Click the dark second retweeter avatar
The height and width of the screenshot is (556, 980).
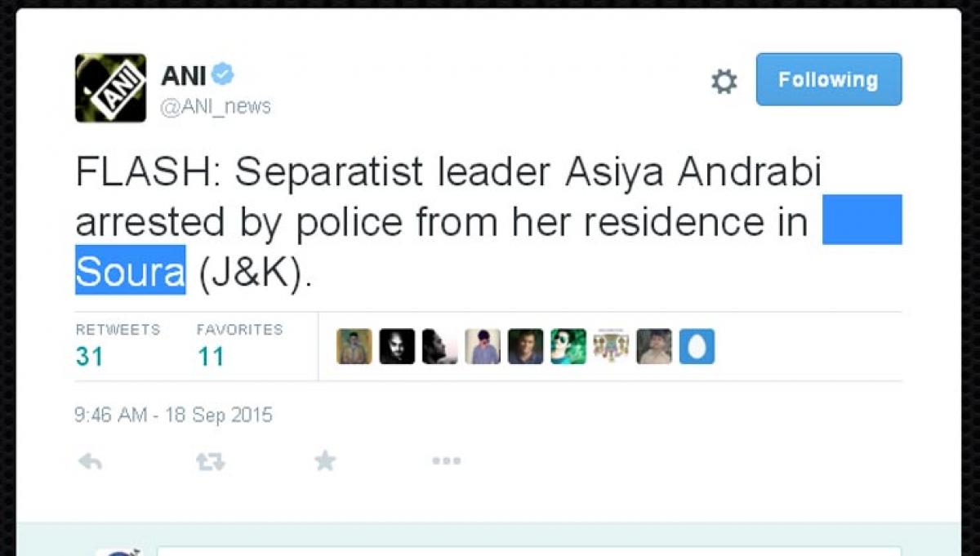coord(397,346)
